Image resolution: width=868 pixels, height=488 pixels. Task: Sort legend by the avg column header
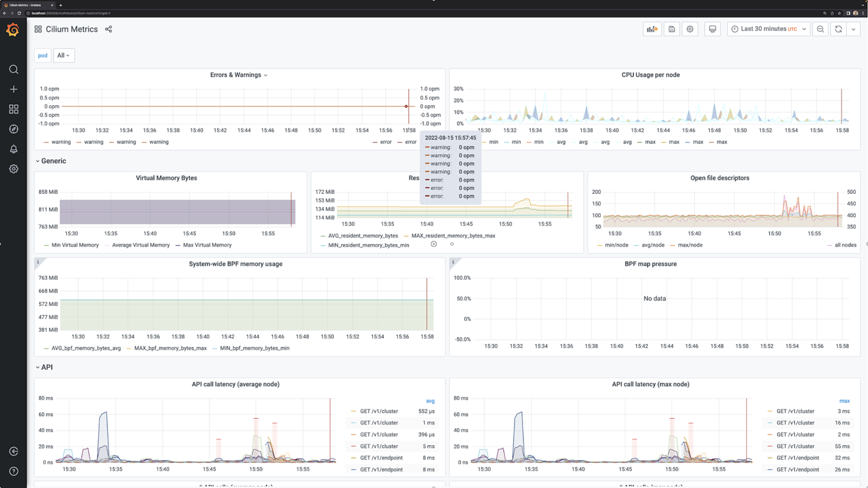tap(430, 401)
